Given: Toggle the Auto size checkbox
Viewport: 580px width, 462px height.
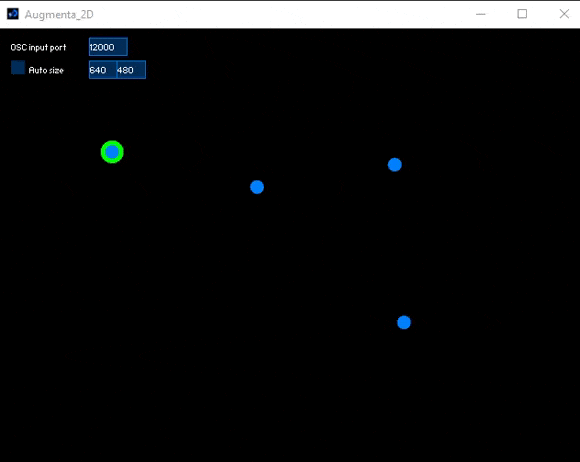Looking at the screenshot, I should coord(18,68).
